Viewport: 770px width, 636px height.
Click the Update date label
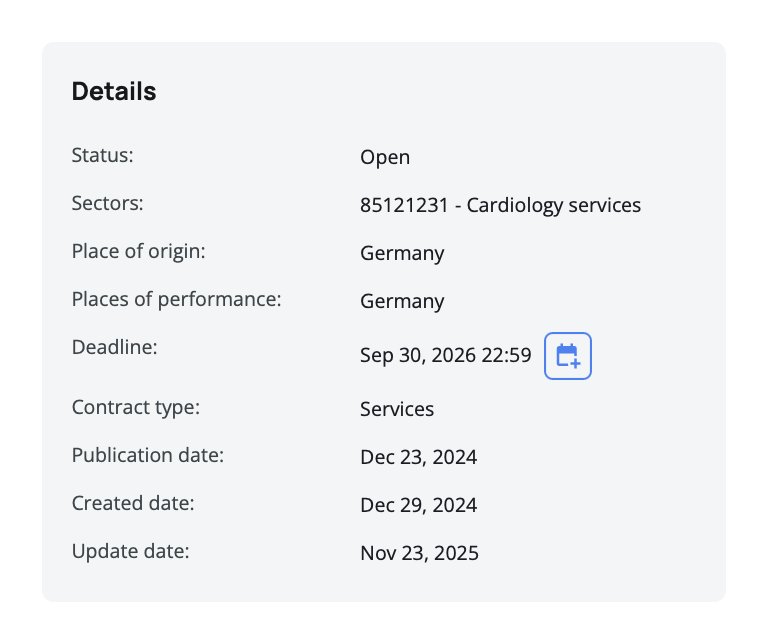tap(130, 551)
